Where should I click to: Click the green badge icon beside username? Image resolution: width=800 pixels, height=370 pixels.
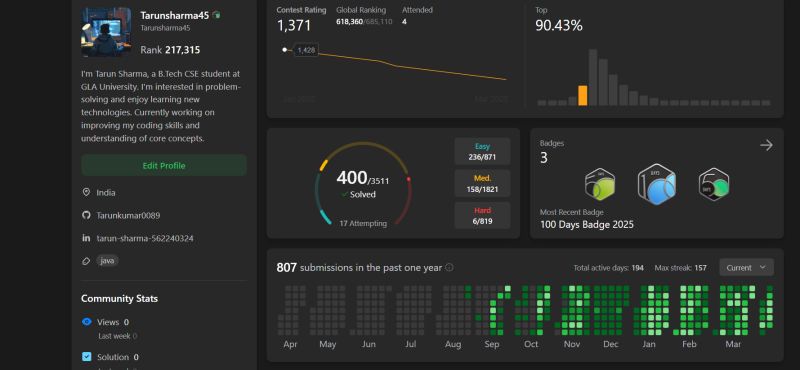point(216,15)
